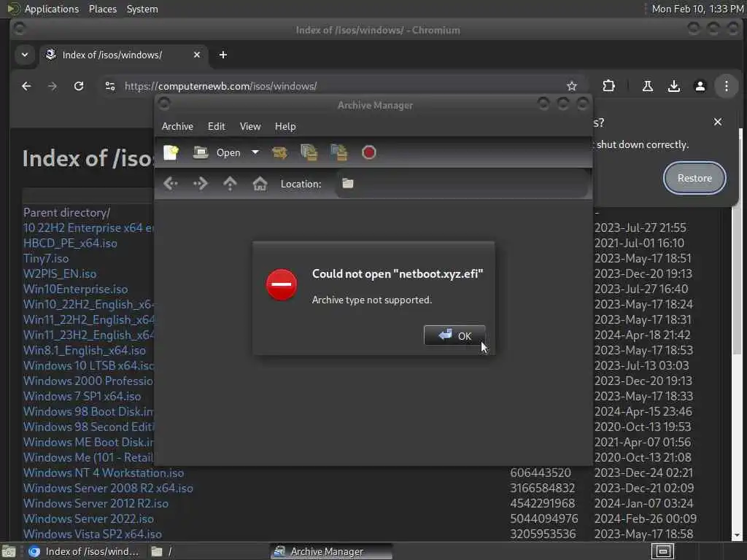Click the Add folder toolbar icon
The image size is (747, 560).
tap(338, 152)
